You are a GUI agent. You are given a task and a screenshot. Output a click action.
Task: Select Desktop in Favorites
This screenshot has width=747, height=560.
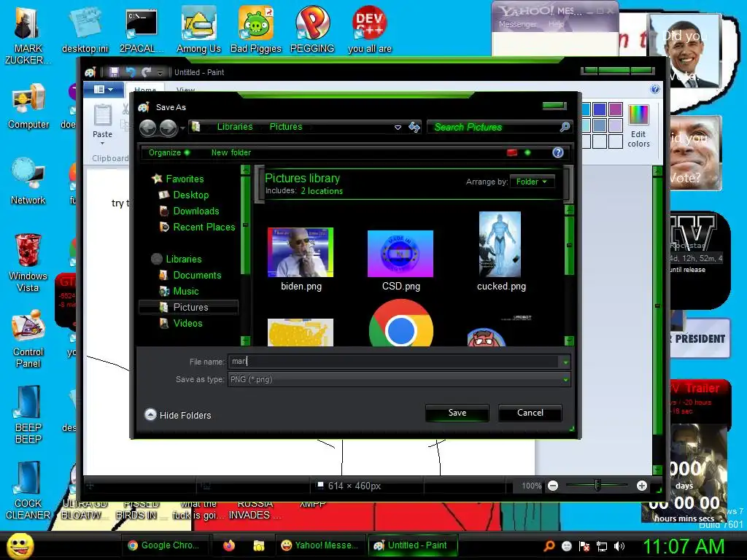click(x=190, y=195)
